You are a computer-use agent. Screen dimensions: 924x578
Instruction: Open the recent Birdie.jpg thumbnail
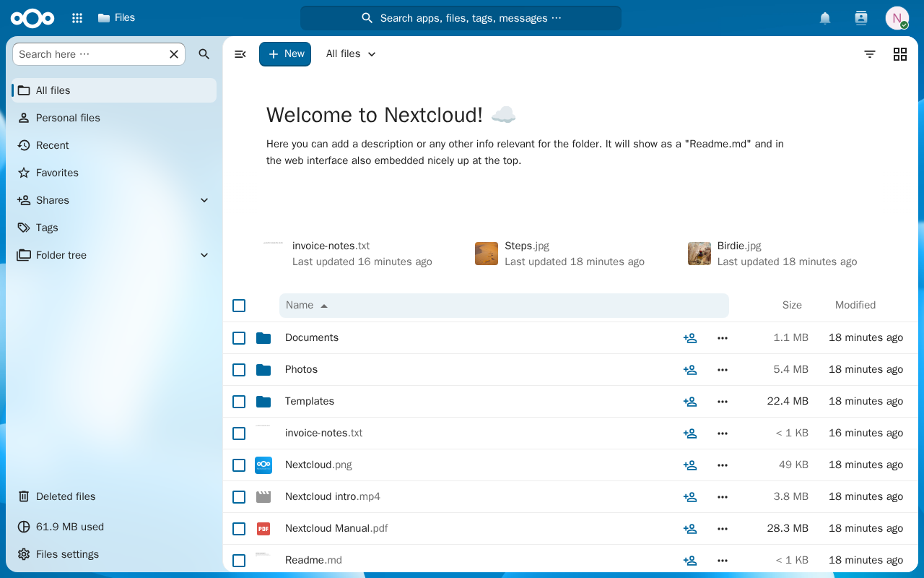pos(699,254)
